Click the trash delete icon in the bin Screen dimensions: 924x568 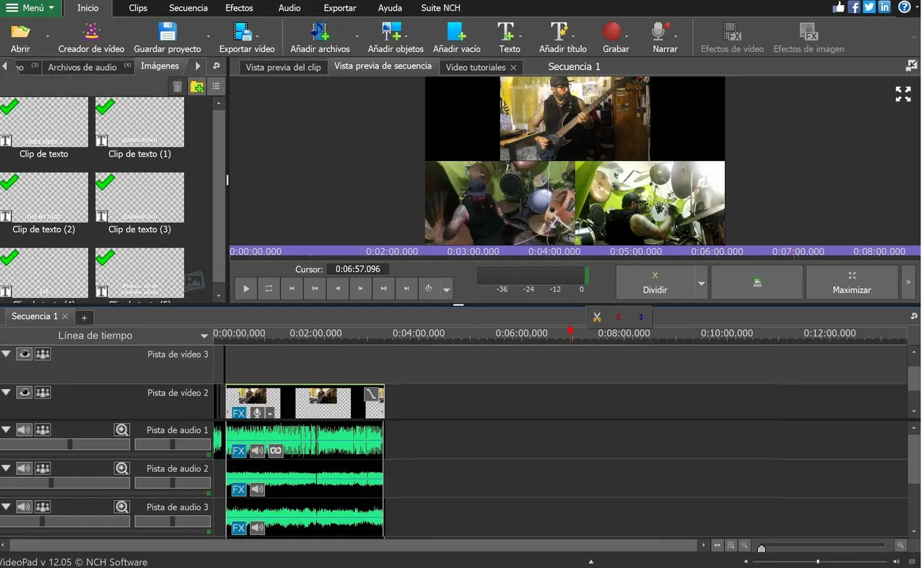[x=178, y=87]
